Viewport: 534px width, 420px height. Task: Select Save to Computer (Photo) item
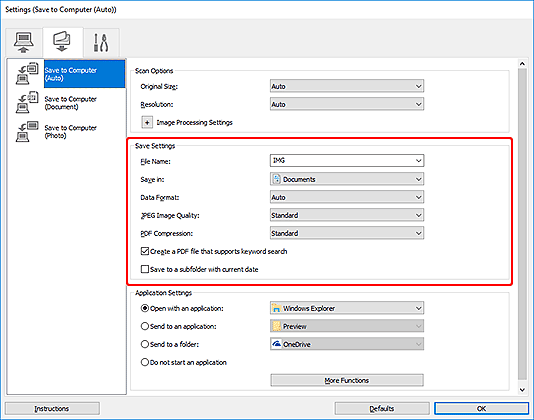click(x=70, y=131)
